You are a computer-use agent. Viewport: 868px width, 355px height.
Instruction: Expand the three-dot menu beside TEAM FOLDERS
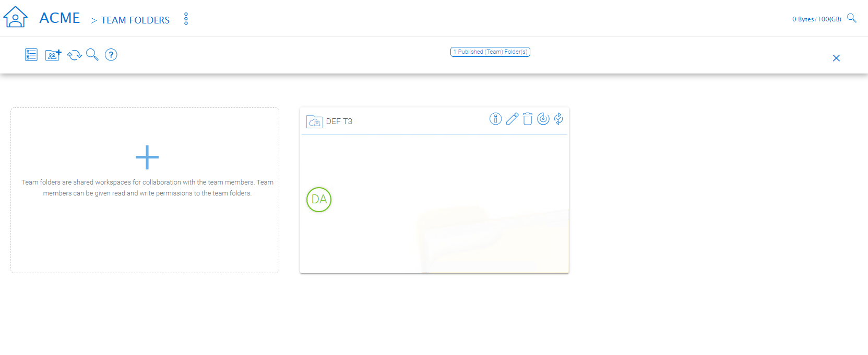click(186, 19)
